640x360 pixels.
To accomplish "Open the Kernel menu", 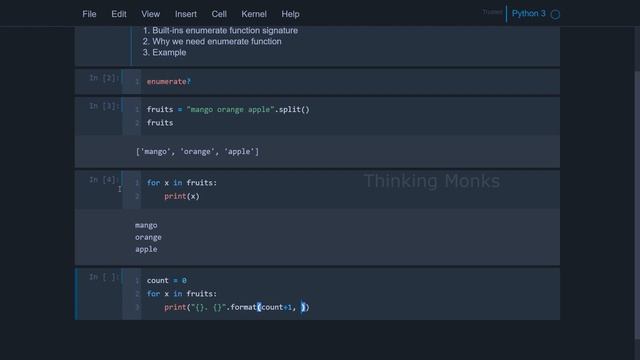I will (x=254, y=14).
